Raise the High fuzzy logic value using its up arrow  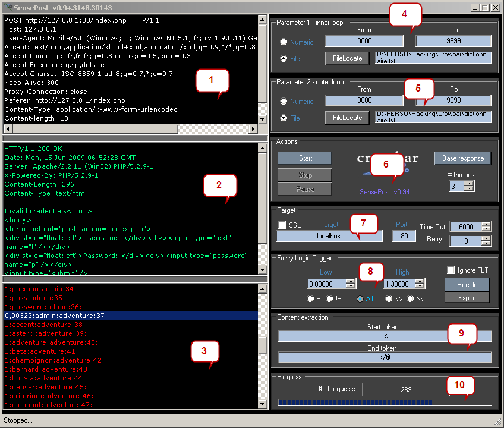[420, 281]
